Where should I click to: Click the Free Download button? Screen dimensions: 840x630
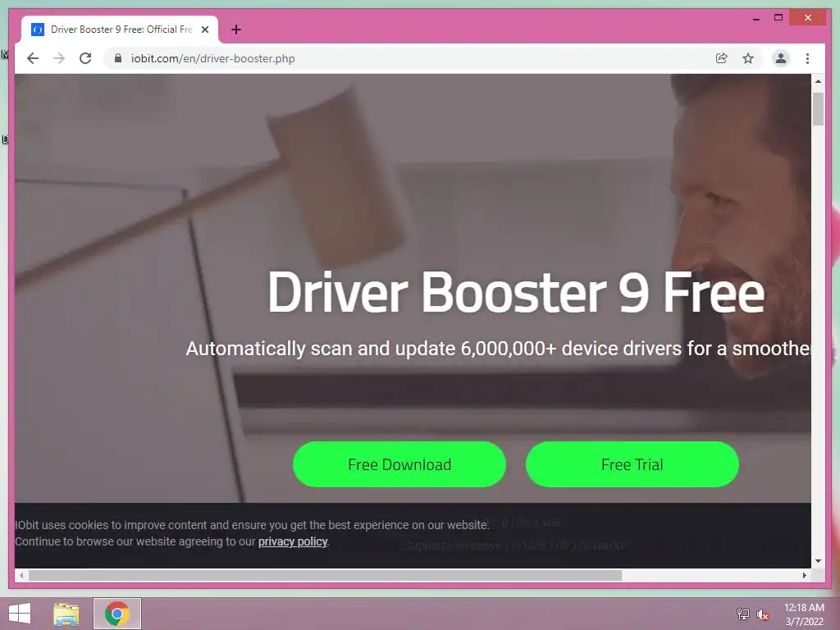pos(399,464)
